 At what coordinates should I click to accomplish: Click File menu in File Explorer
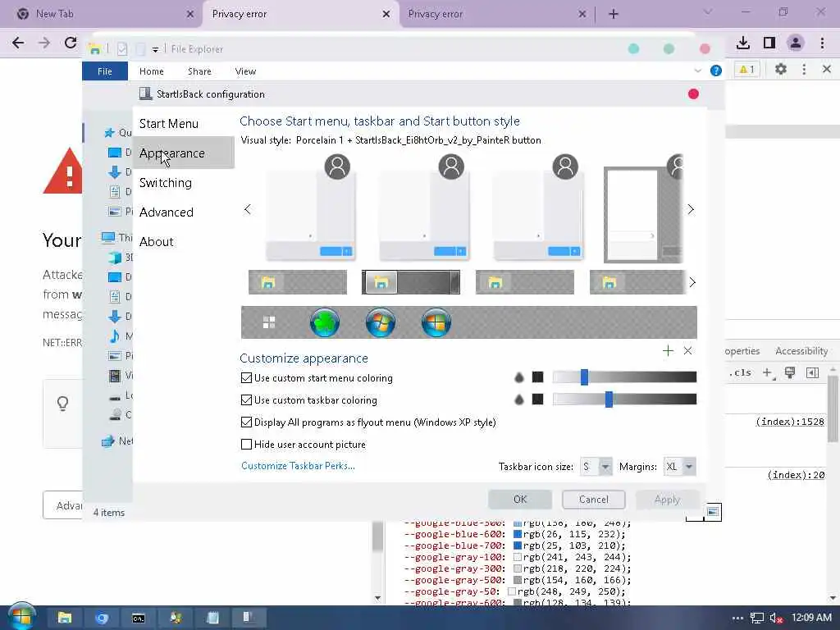pos(105,71)
